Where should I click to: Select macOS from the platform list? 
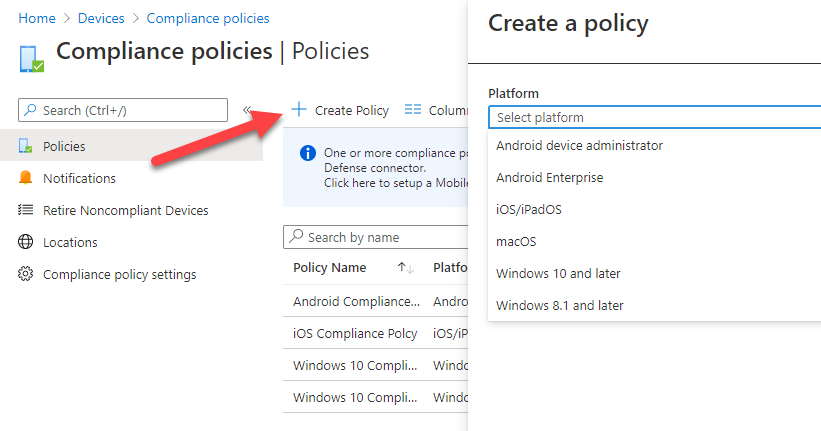(516, 241)
